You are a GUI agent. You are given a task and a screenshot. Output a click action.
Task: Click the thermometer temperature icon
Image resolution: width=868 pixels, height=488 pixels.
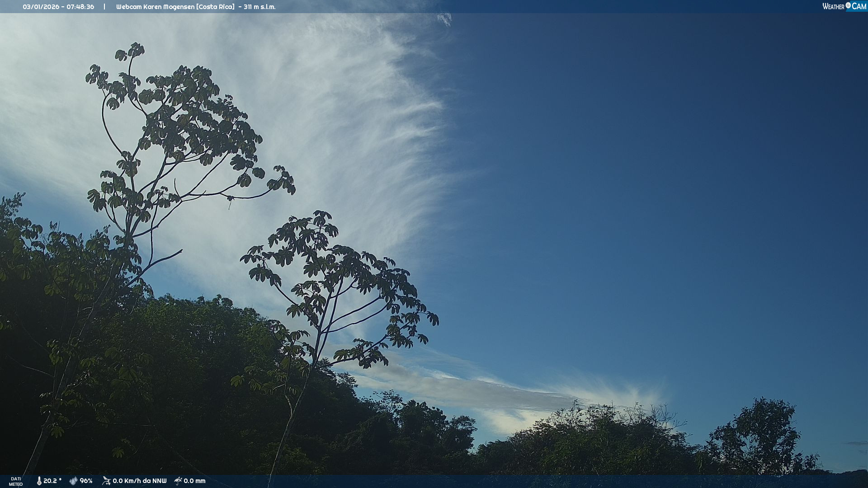tap(39, 481)
